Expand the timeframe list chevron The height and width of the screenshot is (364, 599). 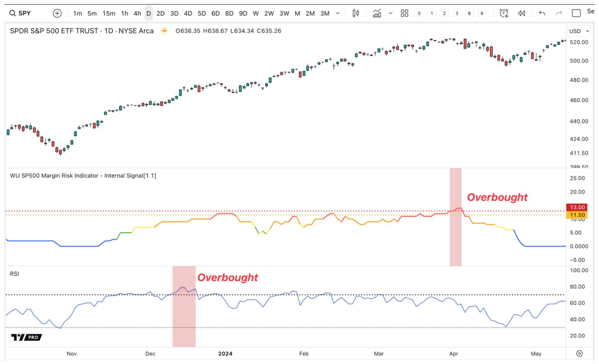337,13
